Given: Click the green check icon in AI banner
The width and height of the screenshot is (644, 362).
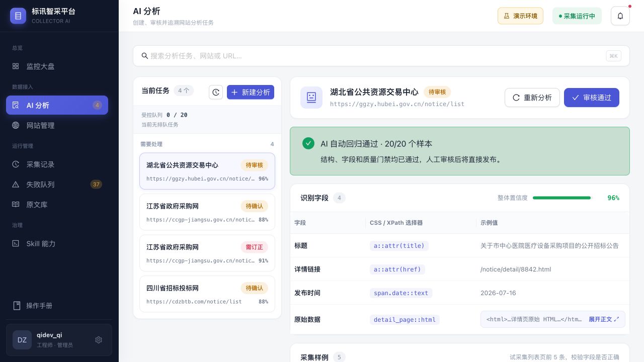Looking at the screenshot, I should tap(308, 143).
